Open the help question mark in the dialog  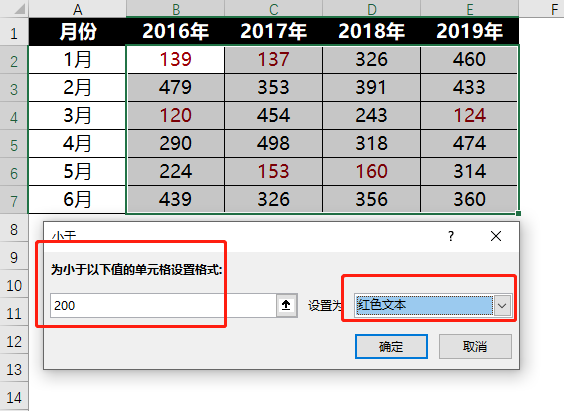click(451, 236)
